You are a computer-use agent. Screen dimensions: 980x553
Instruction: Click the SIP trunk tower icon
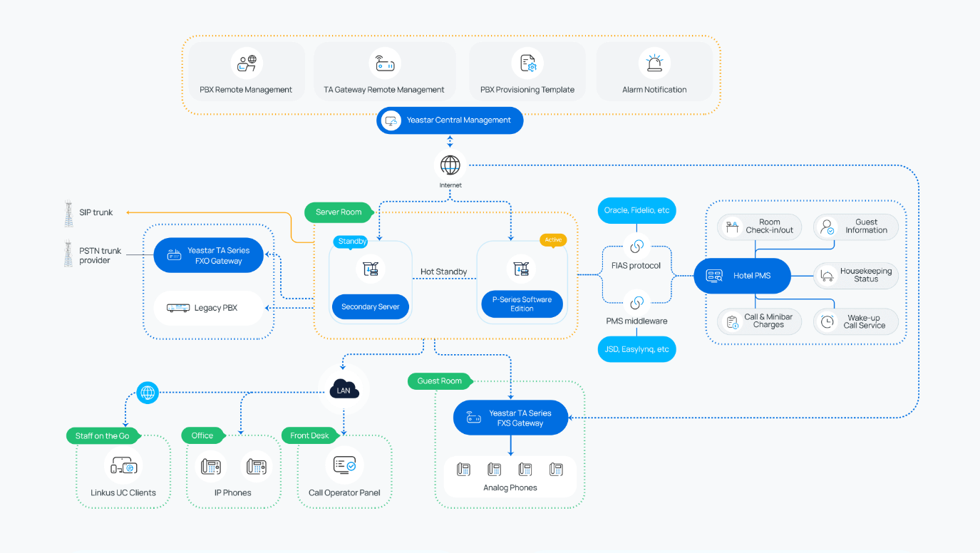(x=68, y=213)
